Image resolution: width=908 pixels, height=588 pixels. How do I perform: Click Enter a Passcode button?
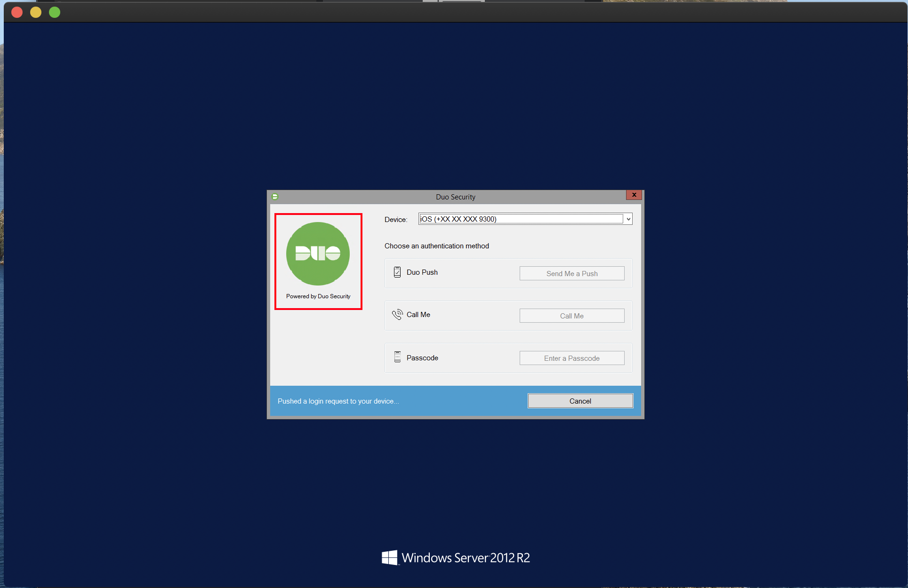pyautogui.click(x=572, y=358)
